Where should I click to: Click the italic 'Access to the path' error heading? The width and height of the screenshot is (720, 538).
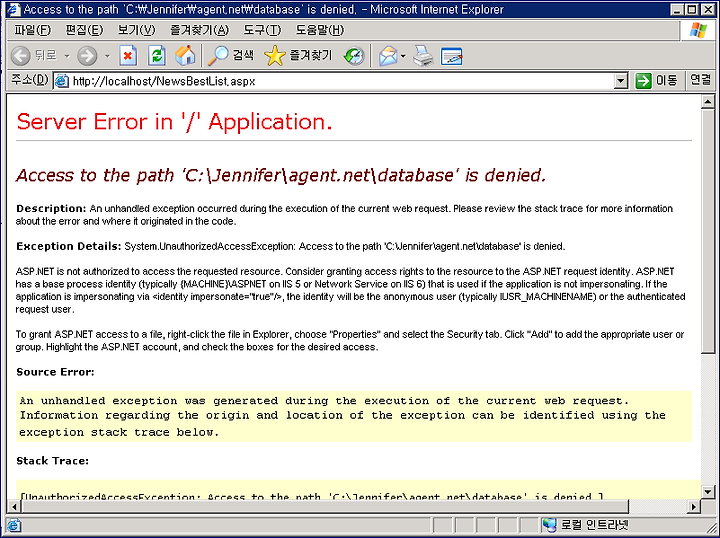click(x=281, y=175)
